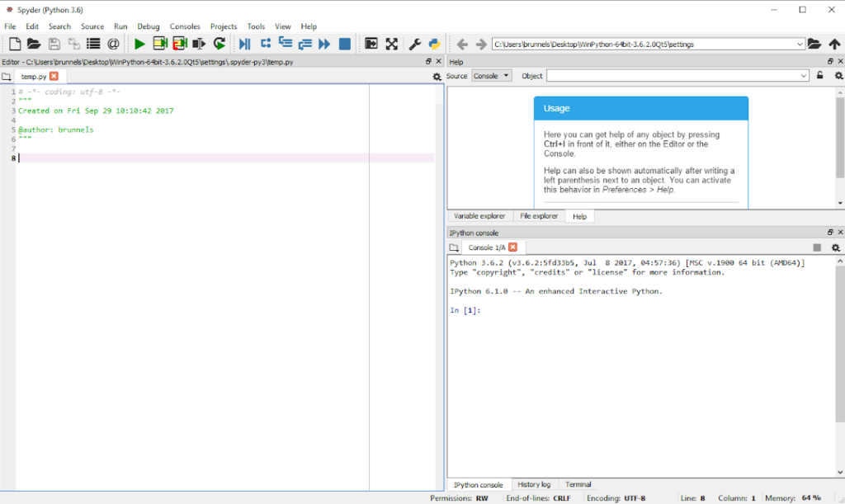The width and height of the screenshot is (845, 504).
Task: Browse for a working directory
Action: point(814,44)
